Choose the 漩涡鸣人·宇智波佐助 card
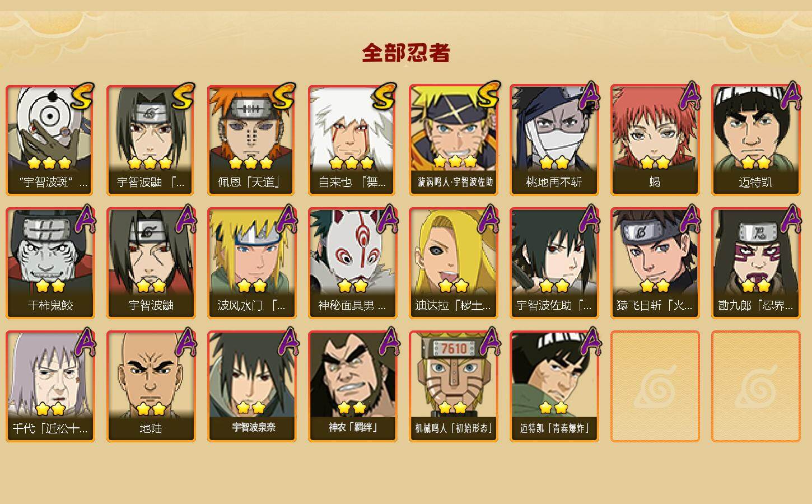The width and height of the screenshot is (812, 504). click(453, 140)
